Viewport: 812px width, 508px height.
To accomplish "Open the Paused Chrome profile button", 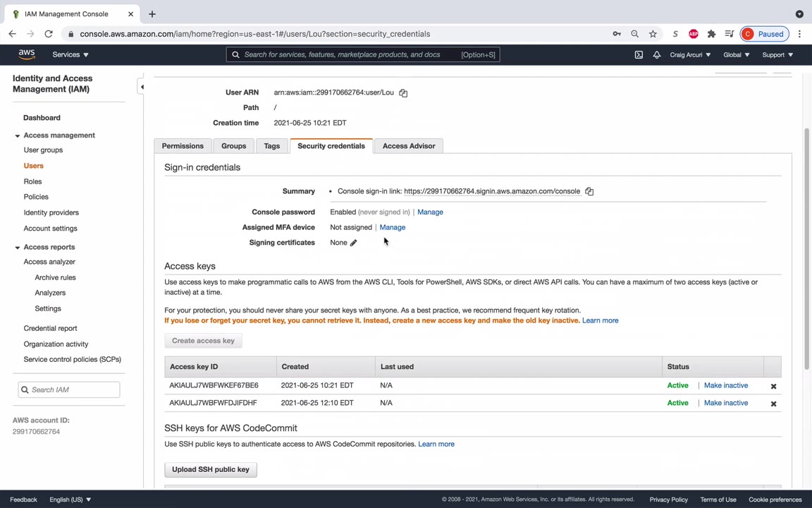I will [764, 34].
